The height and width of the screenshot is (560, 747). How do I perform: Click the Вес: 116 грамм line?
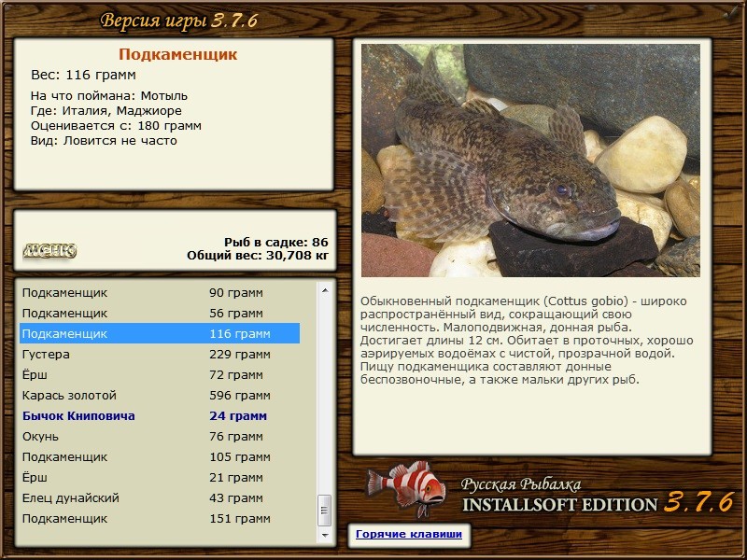(x=83, y=75)
